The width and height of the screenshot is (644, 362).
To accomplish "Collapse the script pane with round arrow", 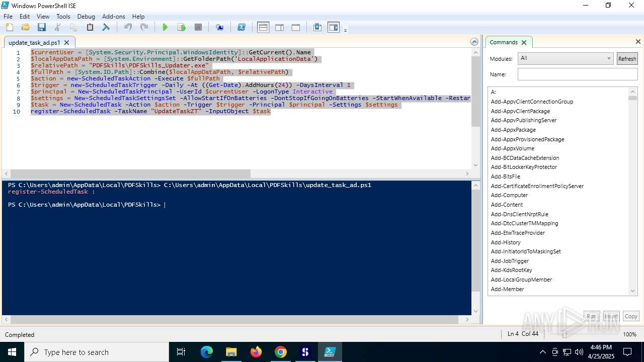I will click(474, 42).
